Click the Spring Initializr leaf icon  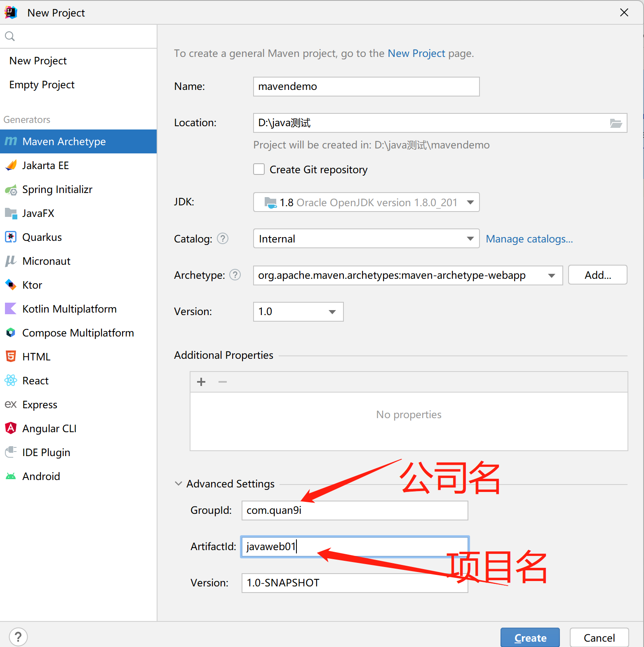pos(11,190)
